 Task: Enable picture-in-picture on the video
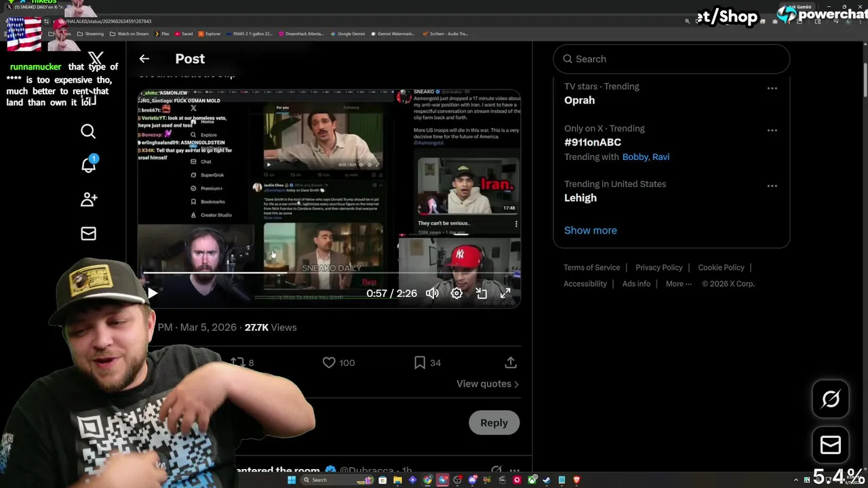(x=481, y=293)
